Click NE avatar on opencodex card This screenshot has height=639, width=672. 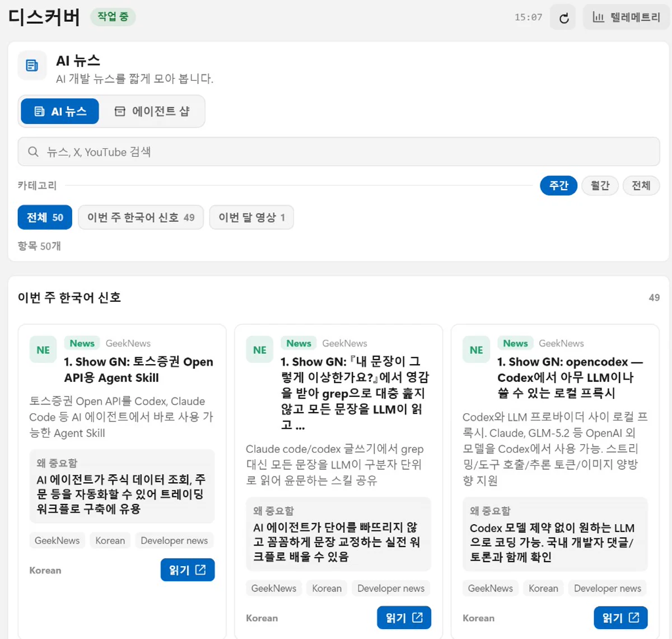[477, 350]
